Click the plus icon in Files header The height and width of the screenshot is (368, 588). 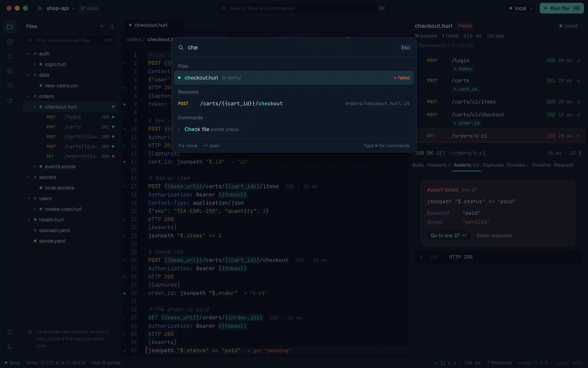click(101, 26)
